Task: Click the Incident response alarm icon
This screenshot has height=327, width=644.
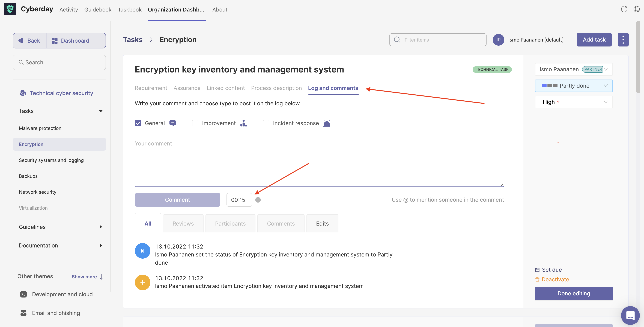Action: click(x=327, y=123)
